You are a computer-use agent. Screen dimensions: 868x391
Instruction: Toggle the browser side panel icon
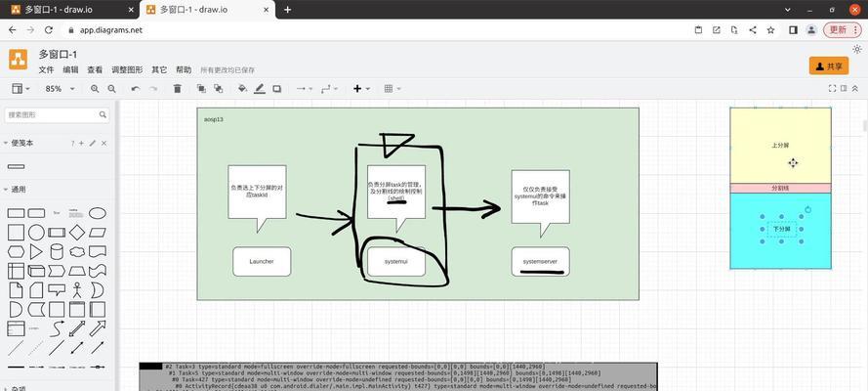793,30
